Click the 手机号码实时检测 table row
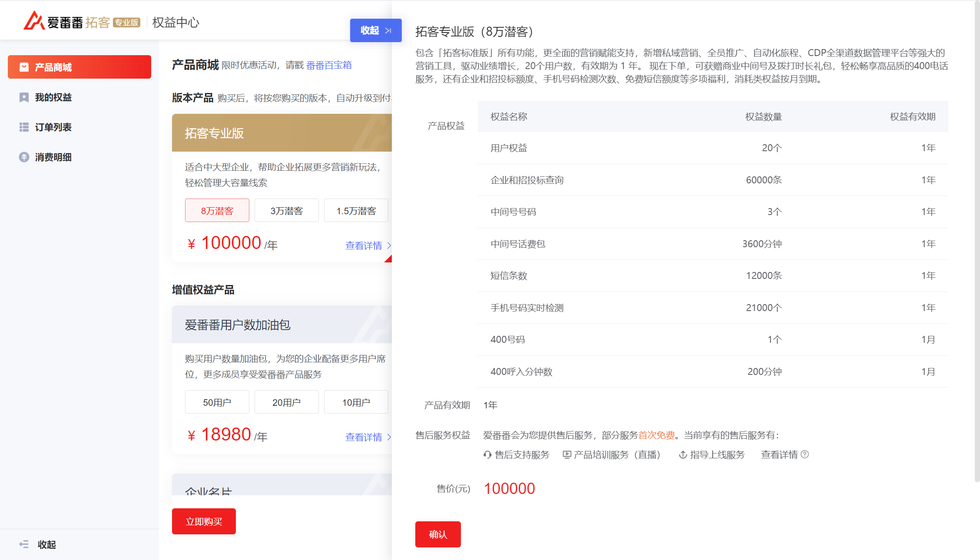This screenshot has width=980, height=560. (713, 308)
